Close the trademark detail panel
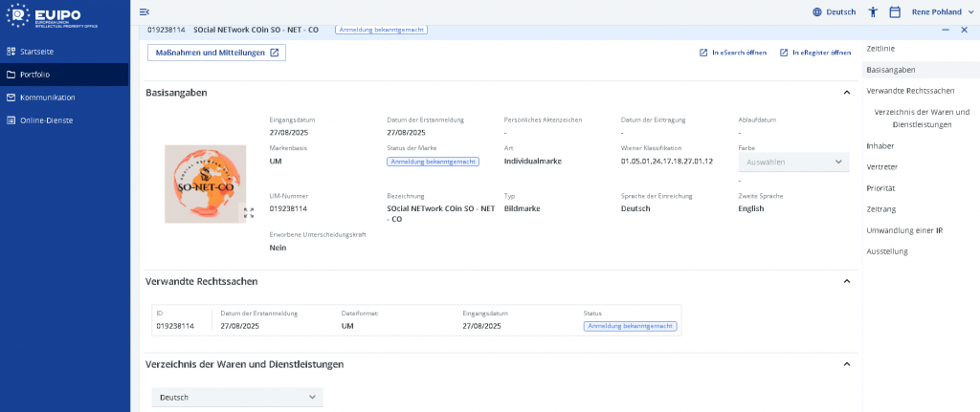980x412 pixels. (x=965, y=30)
